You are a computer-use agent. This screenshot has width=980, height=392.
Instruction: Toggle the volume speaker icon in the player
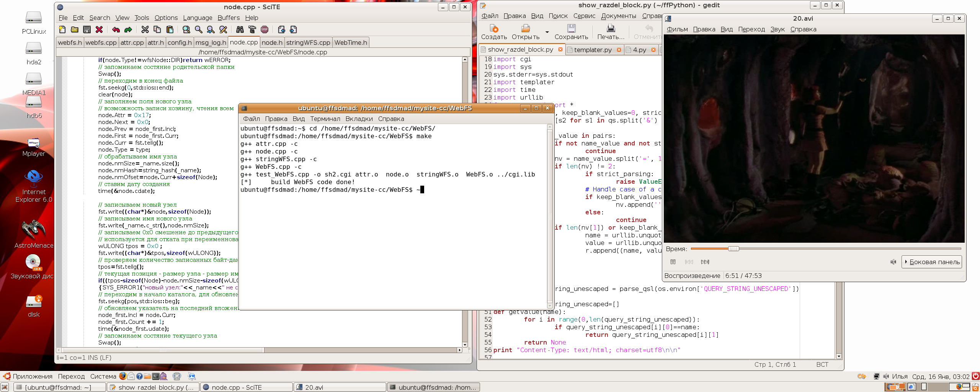[x=893, y=262]
